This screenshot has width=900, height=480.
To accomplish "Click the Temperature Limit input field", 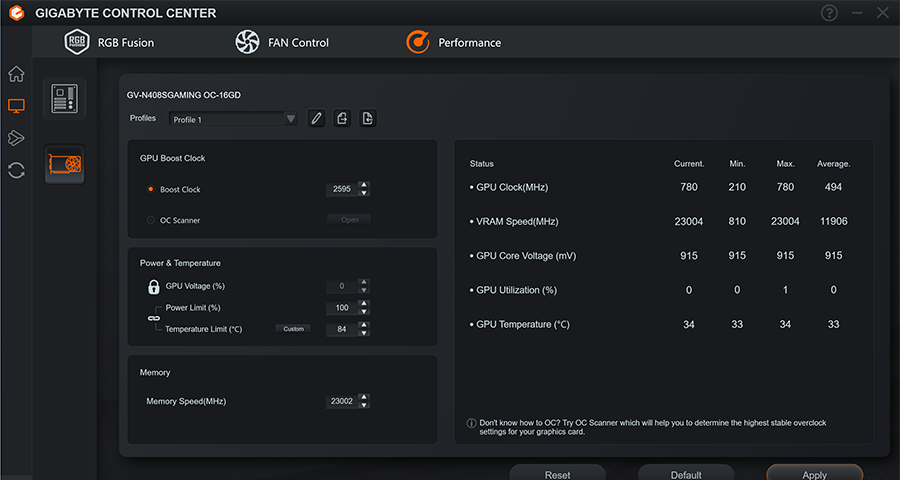I will [x=341, y=329].
